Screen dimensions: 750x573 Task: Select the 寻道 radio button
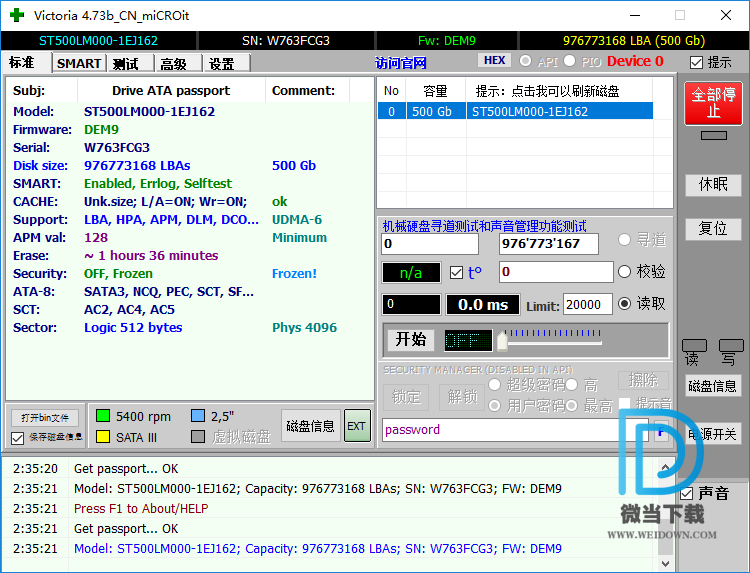coord(624,239)
